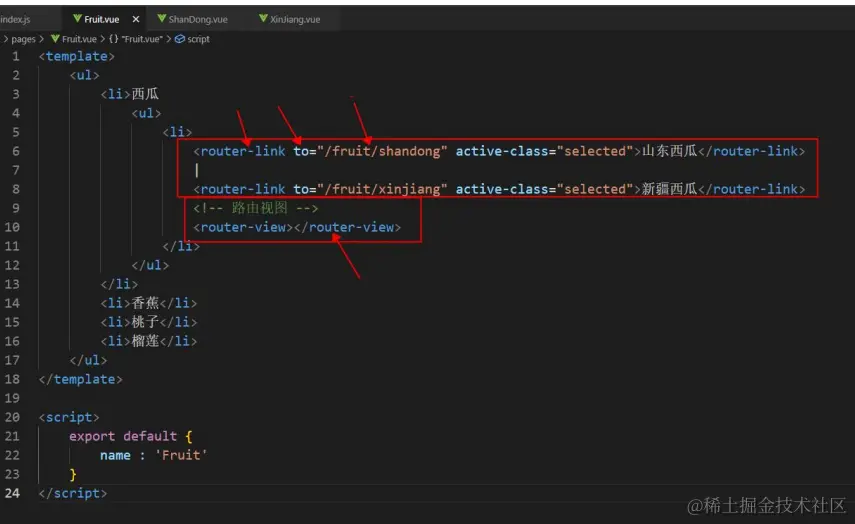Click the closing brace on line 23
The image size is (855, 524).
[73, 474]
